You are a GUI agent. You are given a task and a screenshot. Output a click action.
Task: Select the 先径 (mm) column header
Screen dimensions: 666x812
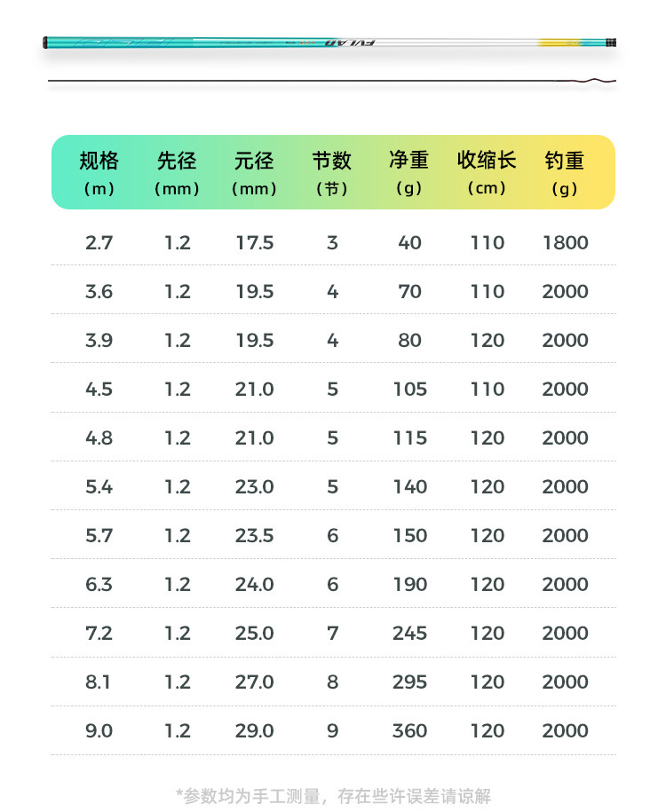[177, 172]
